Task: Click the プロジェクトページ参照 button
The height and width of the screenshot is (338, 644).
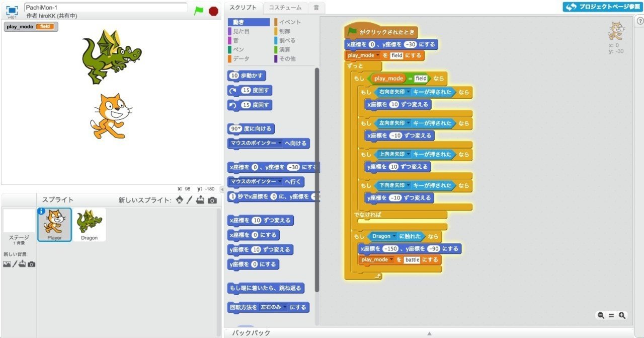Action: [x=602, y=7]
